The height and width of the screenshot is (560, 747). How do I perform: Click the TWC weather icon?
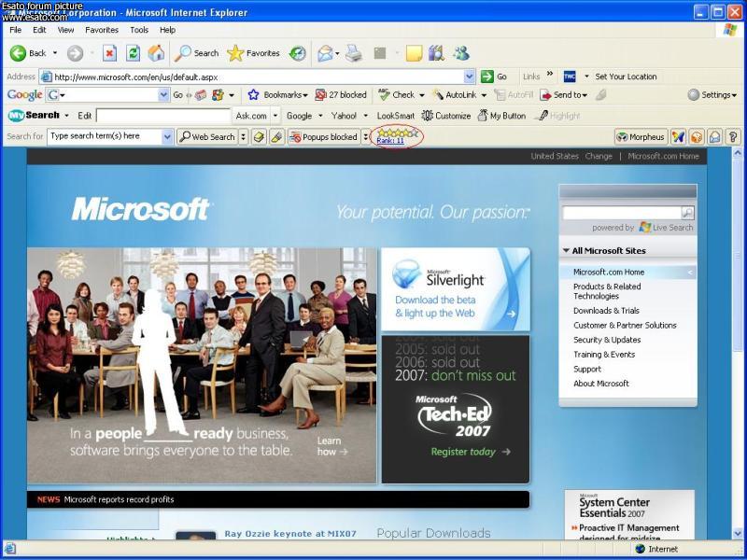570,77
